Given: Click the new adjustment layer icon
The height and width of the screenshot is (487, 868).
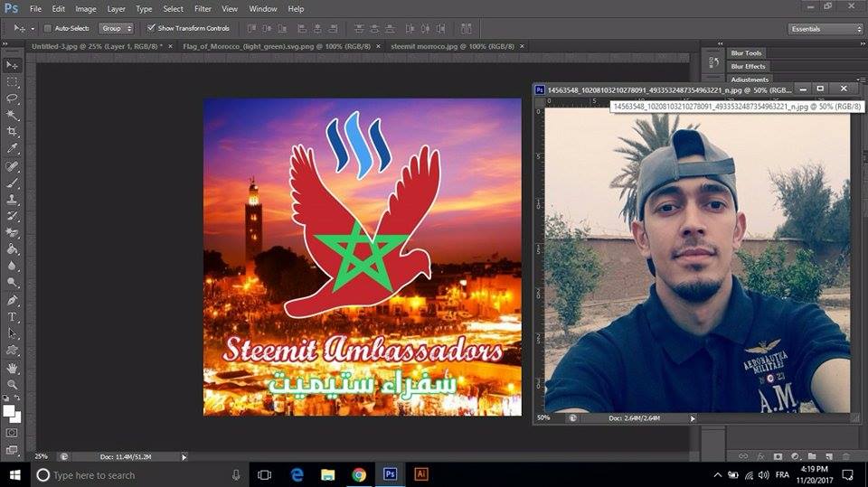Looking at the screenshot, I should (x=795, y=456).
